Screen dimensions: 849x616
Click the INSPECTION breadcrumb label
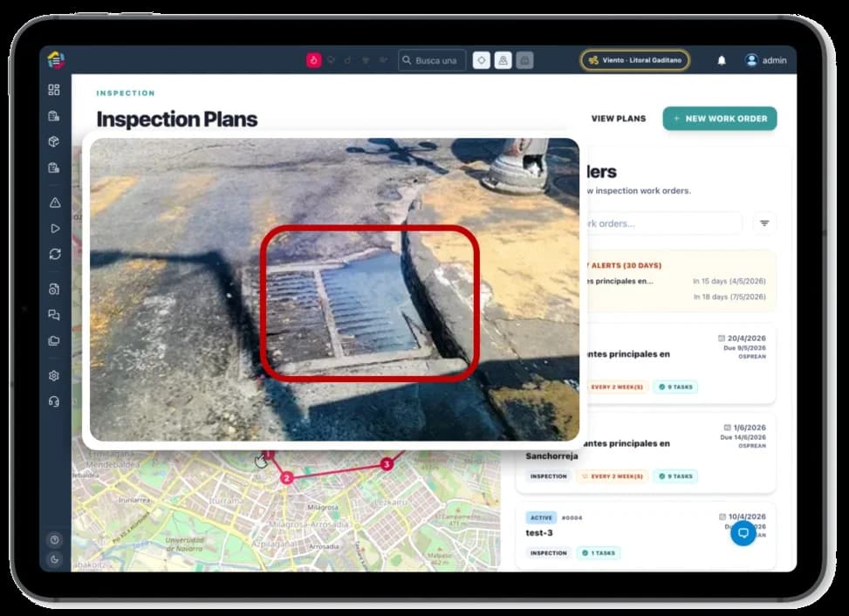pyautogui.click(x=126, y=93)
